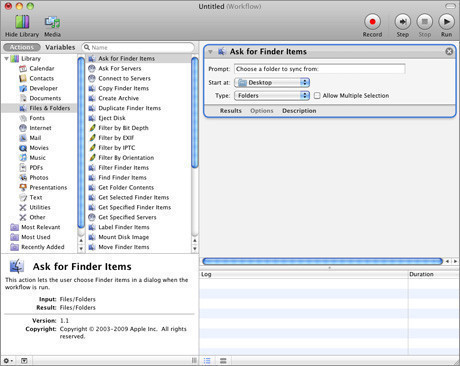Image resolution: width=460 pixels, height=366 pixels.
Task: Select Documents category icon
Action: coord(23,98)
